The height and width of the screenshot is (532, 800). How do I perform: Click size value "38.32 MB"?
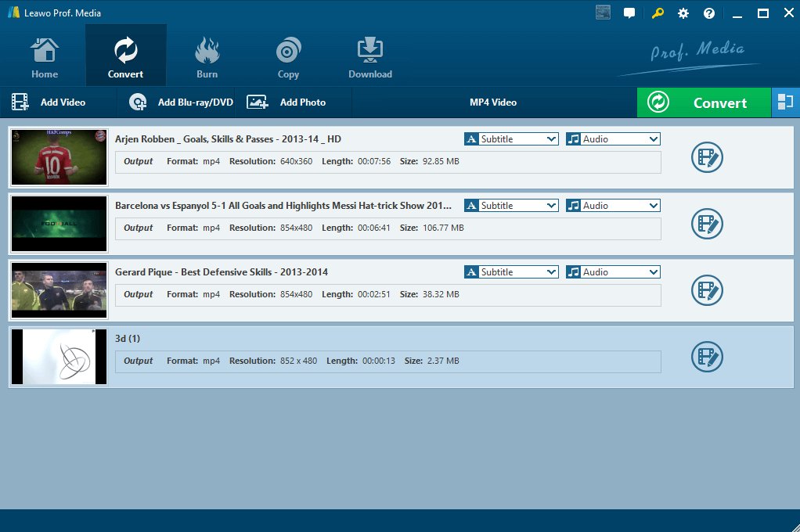441,294
